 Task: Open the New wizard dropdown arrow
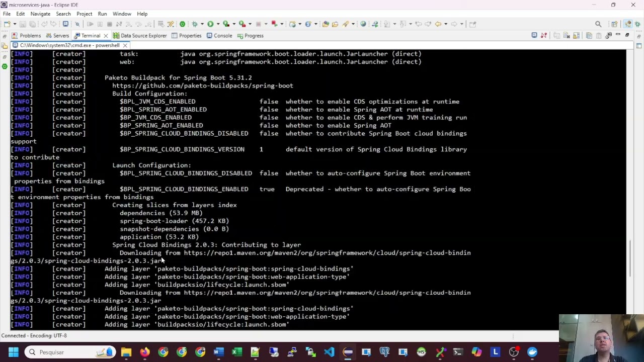click(x=15, y=24)
